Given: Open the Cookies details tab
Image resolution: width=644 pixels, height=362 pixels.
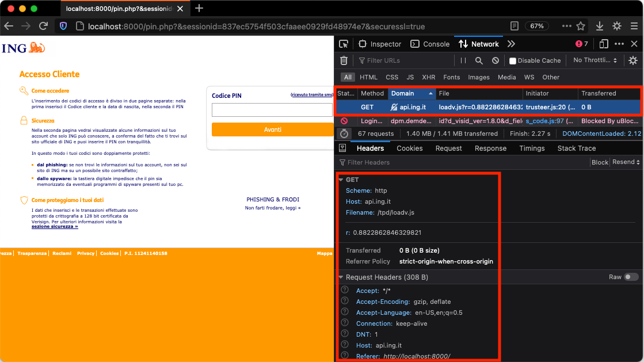Looking at the screenshot, I should [410, 148].
